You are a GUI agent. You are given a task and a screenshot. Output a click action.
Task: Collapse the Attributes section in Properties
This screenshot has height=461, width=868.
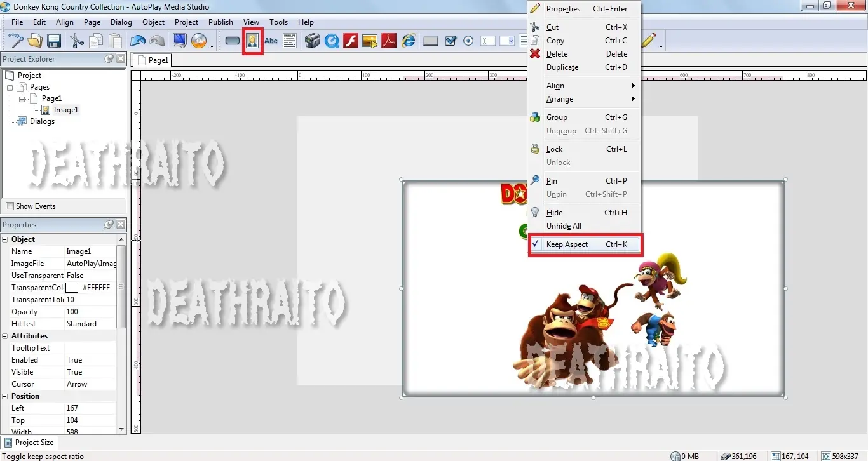pyautogui.click(x=5, y=336)
